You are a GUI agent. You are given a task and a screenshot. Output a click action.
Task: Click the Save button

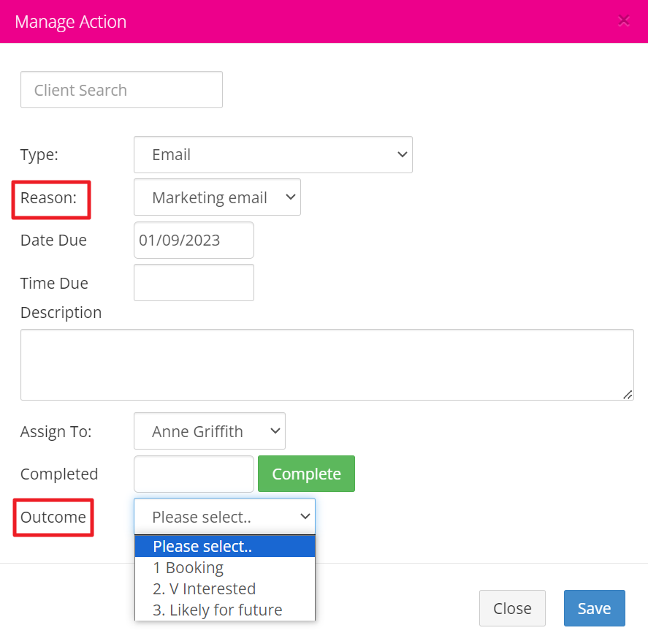(x=594, y=607)
